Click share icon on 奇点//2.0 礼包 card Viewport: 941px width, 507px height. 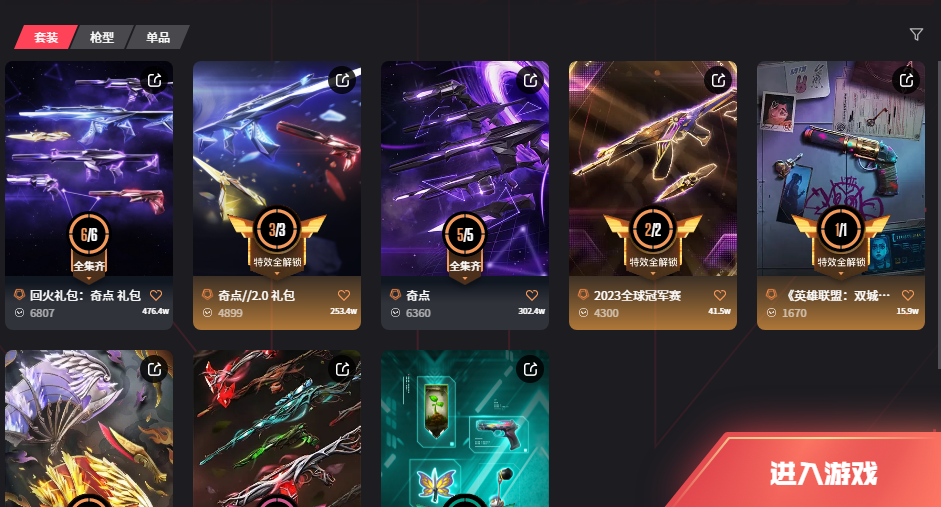[x=343, y=80]
